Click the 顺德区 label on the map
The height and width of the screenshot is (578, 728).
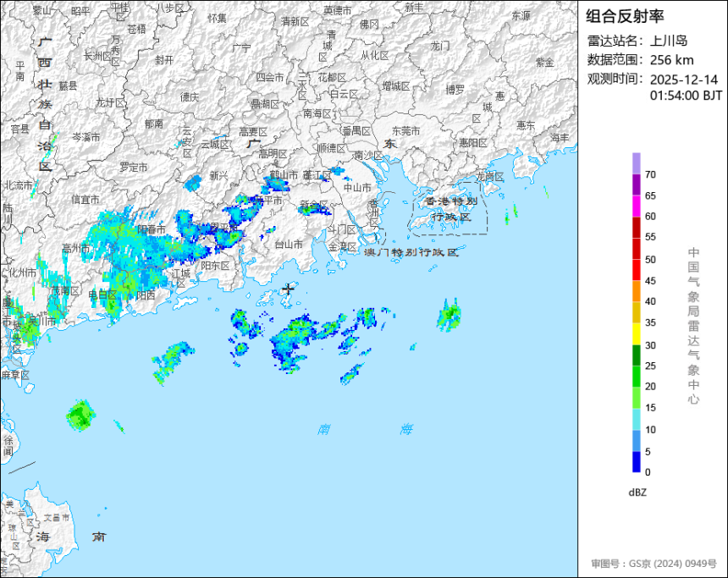point(332,148)
